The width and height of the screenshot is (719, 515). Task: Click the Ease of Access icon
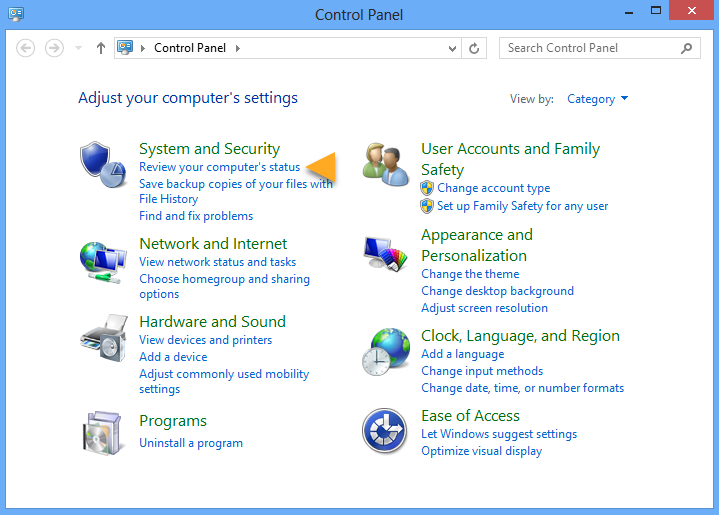pyautogui.click(x=386, y=432)
